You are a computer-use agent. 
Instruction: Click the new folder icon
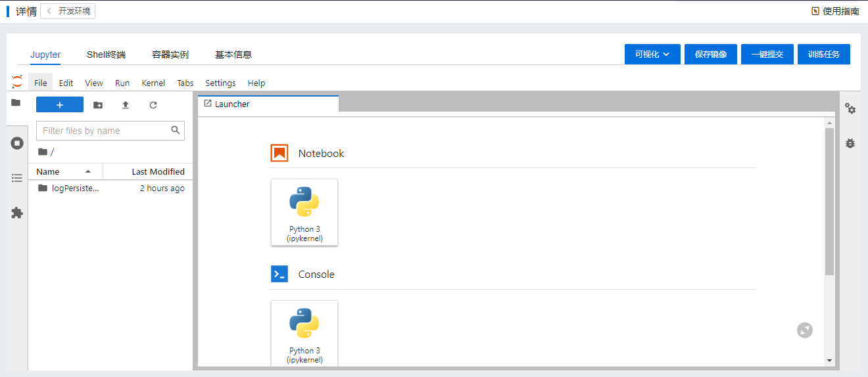[x=98, y=105]
